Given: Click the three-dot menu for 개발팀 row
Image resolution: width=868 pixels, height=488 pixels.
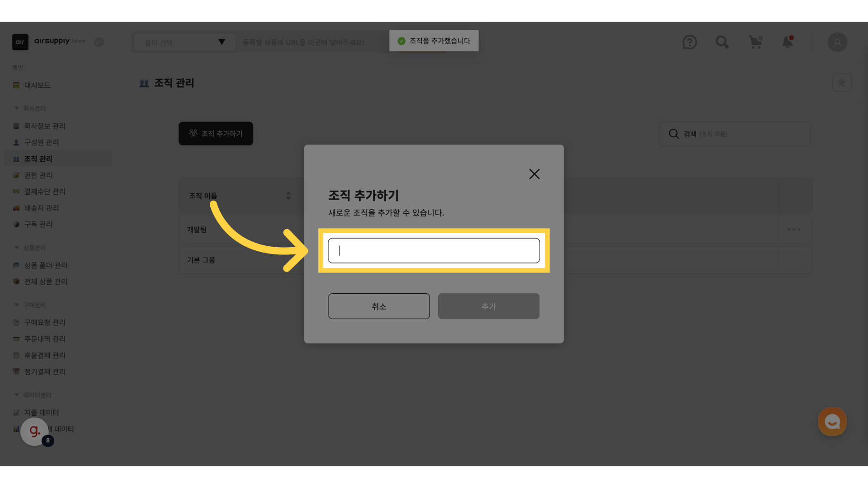Looking at the screenshot, I should coord(794,230).
